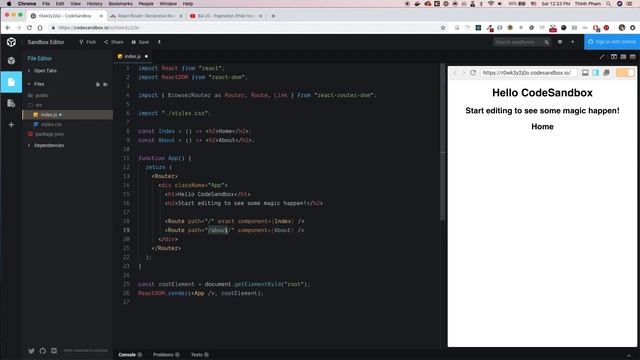Click the unsaved dot on the index.js tab
Image resolution: width=640 pixels, height=360 pixels.
click(x=146, y=56)
